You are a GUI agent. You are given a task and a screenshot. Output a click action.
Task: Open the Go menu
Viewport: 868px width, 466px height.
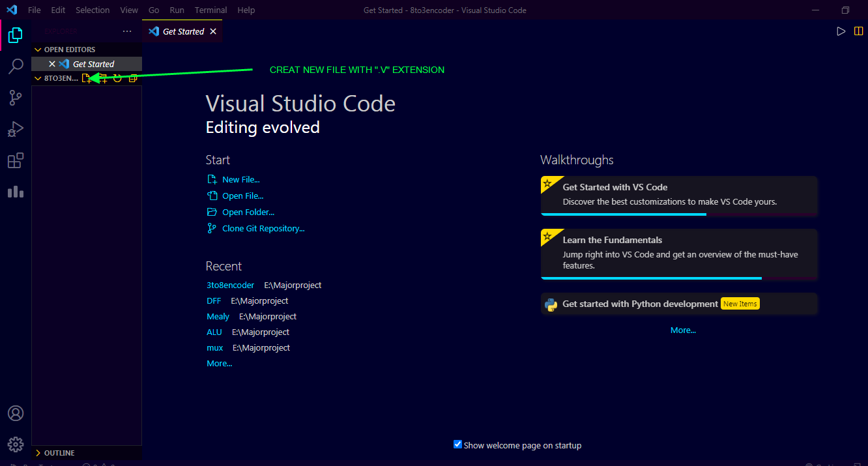154,10
